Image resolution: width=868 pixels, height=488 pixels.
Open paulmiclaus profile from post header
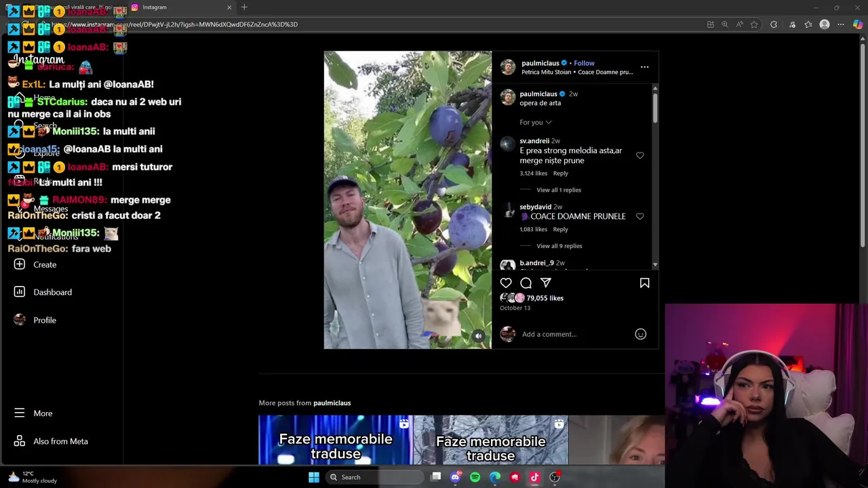[540, 63]
